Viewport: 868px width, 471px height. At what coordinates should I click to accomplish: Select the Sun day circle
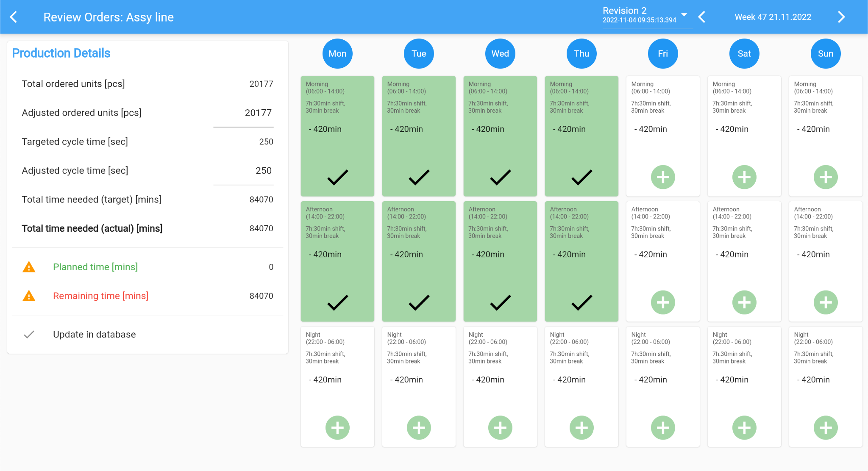click(826, 54)
